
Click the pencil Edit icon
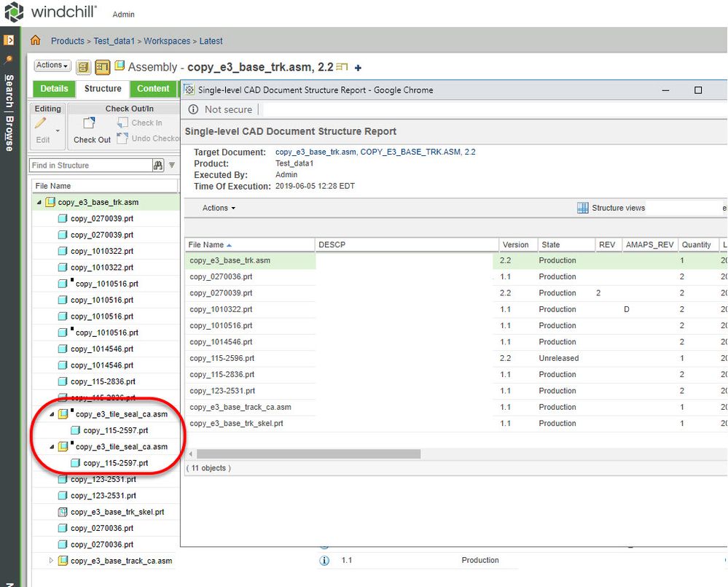41,124
